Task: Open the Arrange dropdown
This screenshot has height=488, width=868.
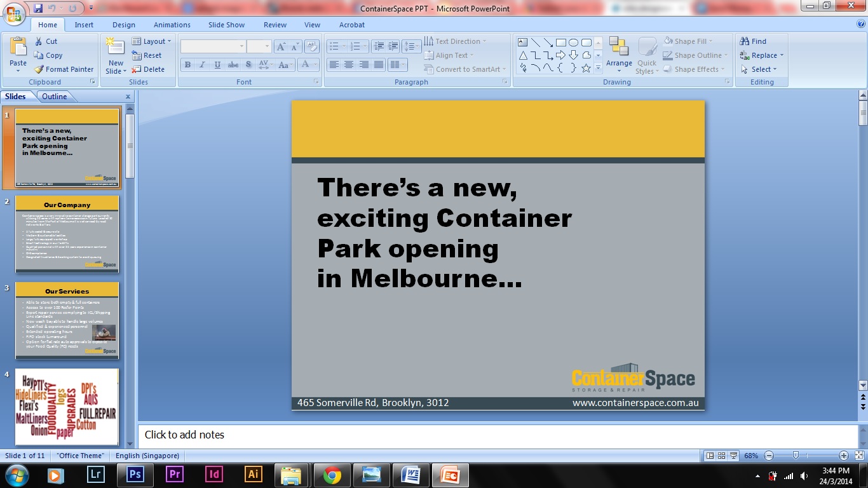Action: pyautogui.click(x=619, y=56)
